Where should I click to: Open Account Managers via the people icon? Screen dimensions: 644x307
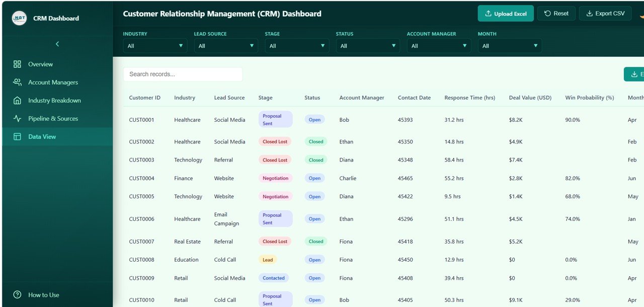[18, 82]
